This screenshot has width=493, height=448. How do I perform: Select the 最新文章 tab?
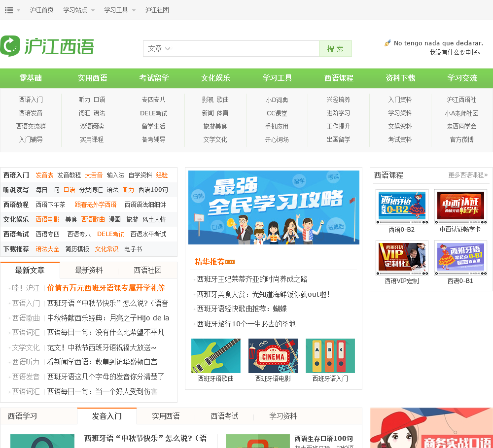pyautogui.click(x=30, y=270)
